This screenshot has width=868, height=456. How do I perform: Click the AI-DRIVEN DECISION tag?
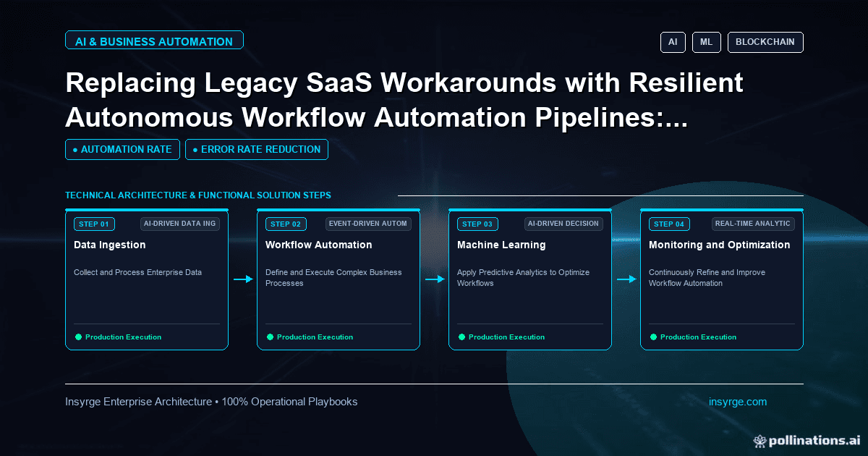[x=563, y=224]
